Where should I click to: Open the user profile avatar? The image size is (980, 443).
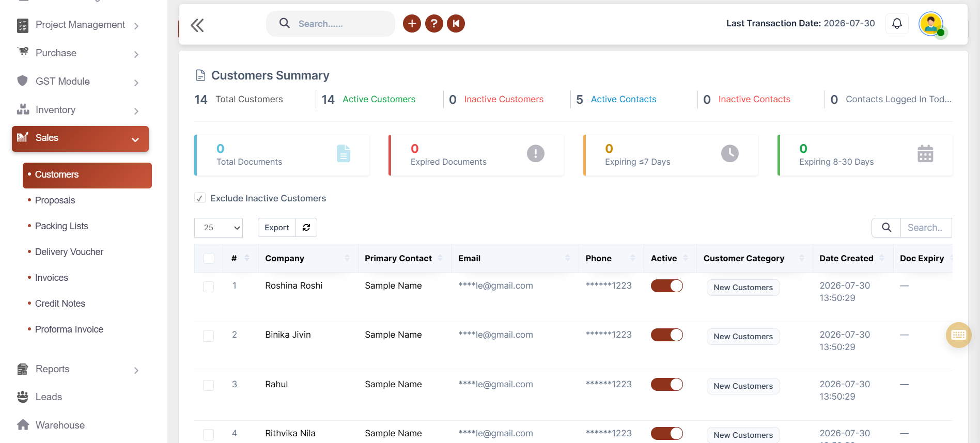tap(931, 24)
